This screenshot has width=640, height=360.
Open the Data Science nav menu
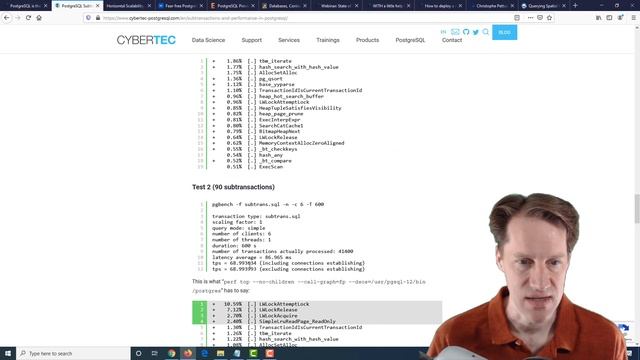[x=208, y=40]
